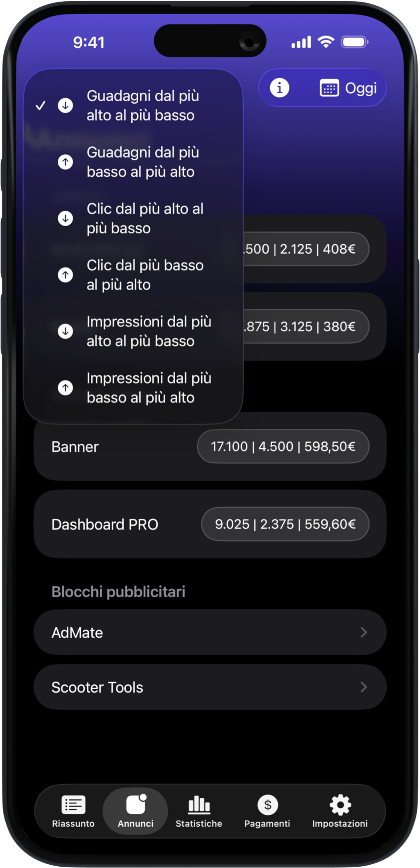Tap the Oggi date filter label

tap(361, 88)
